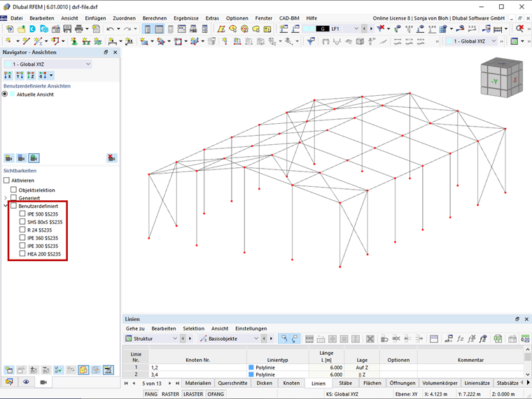Click the FANG status bar button
The height and width of the screenshot is (399, 532).
[151, 394]
